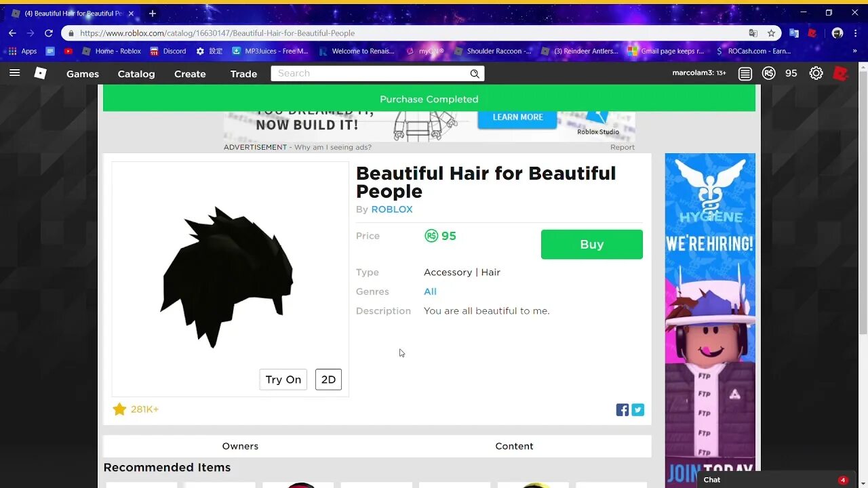Click the 281K+ favorites count
Viewport: 868px width, 488px height.
[144, 409]
